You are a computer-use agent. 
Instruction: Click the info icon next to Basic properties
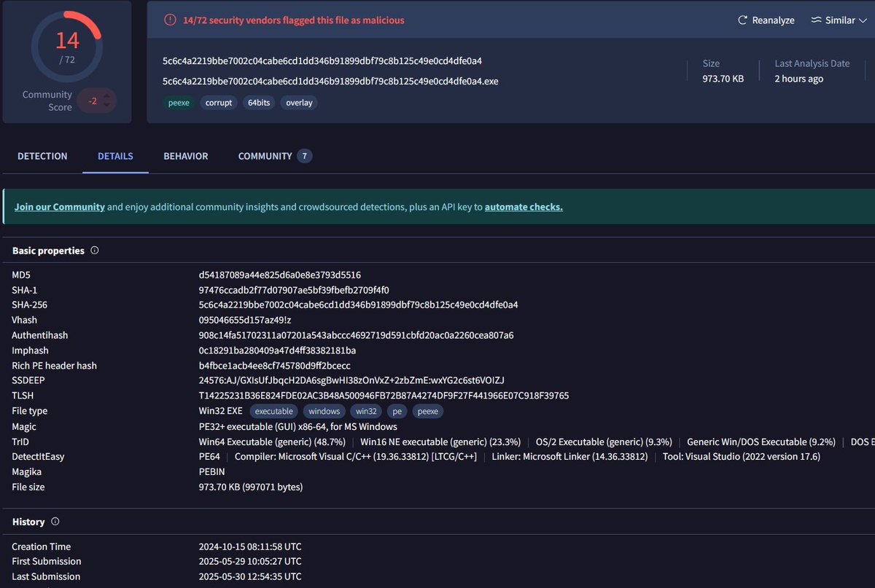(95, 251)
